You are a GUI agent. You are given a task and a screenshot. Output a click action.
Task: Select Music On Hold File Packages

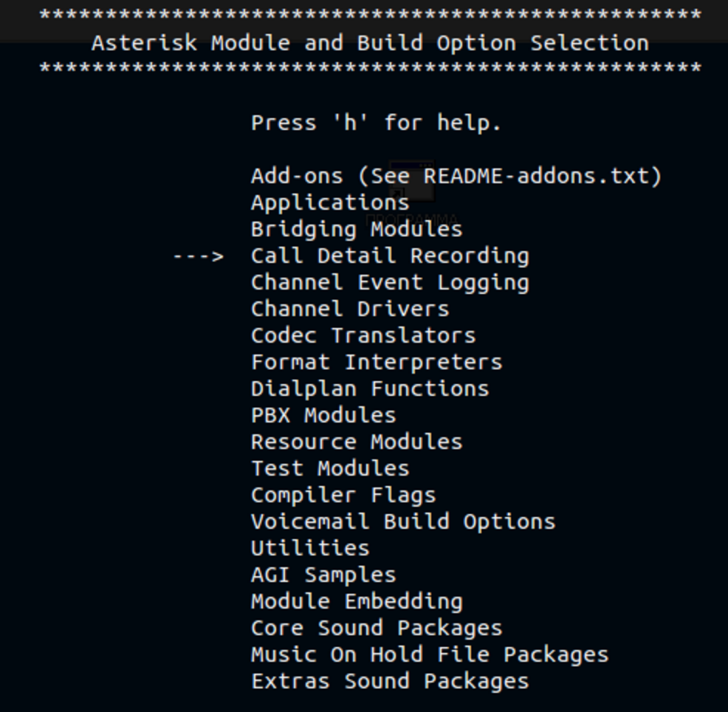[x=429, y=655]
